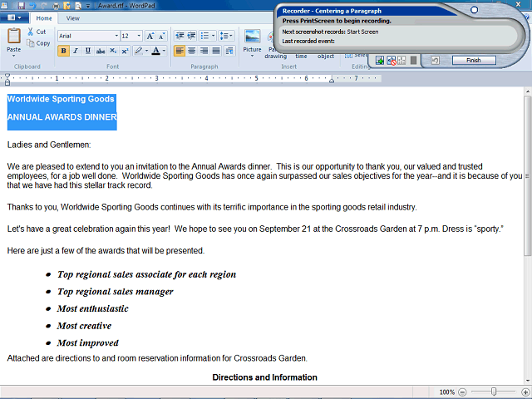Click Recorder mute audio icon
The image size is (532, 399).
pos(392,61)
